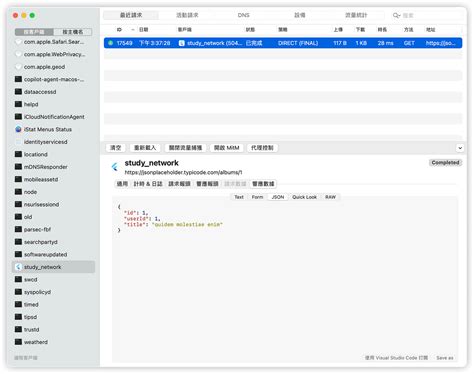This screenshot has height=374, width=474.
Task: Open the 流量統計 (traffic statistics) tab
Action: 356,15
